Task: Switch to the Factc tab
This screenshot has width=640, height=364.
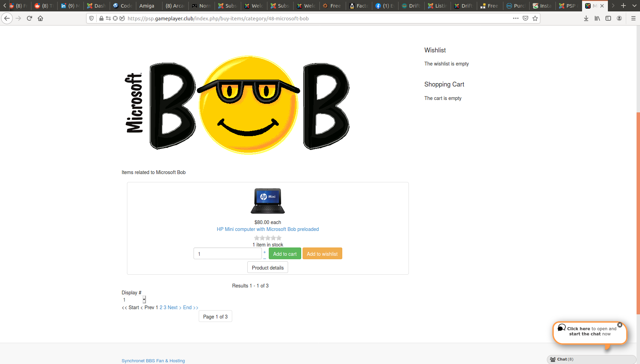Action: pos(359,6)
